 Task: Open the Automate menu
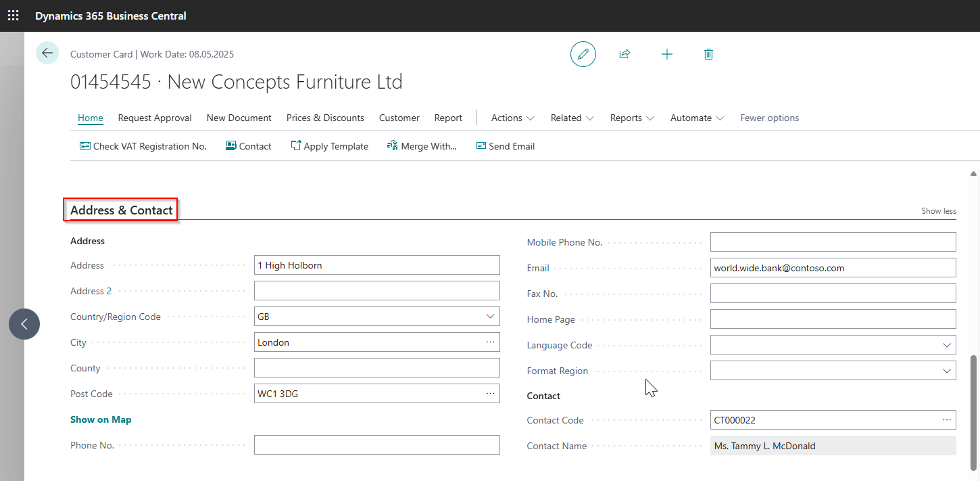[x=697, y=118]
